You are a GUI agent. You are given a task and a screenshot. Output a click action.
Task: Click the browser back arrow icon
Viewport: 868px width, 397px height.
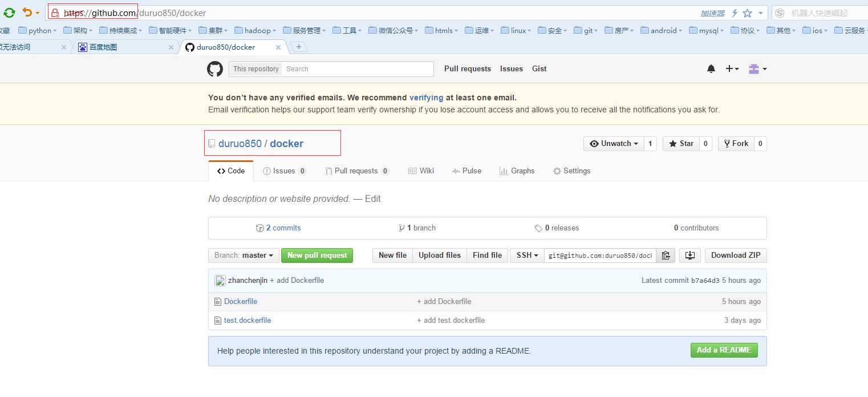tap(27, 12)
